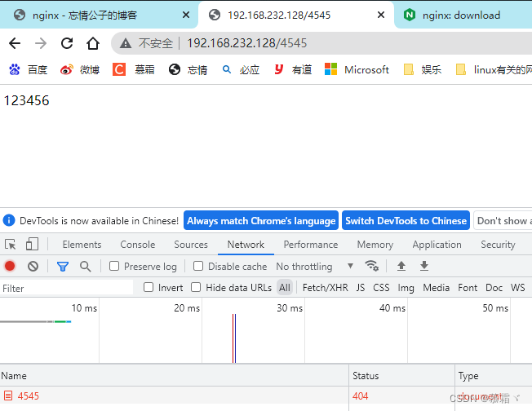Clear the network log icon
This screenshot has height=411, width=532.
coord(33,266)
